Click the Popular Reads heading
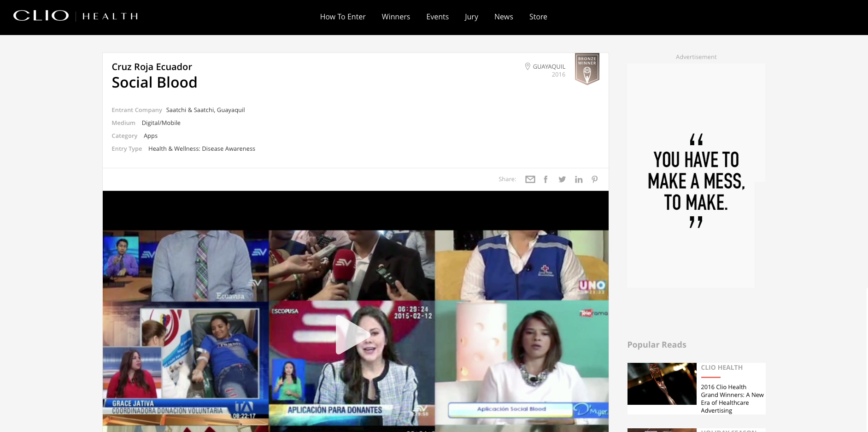The height and width of the screenshot is (432, 868). pos(657,345)
